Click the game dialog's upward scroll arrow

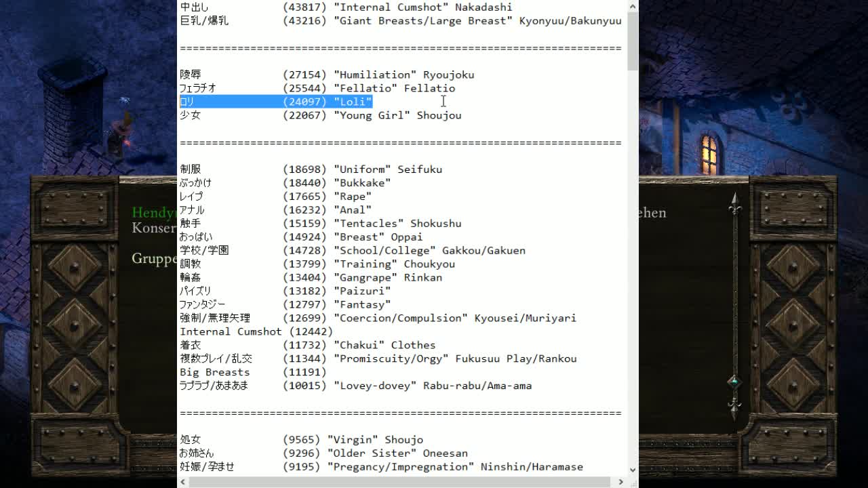(734, 202)
